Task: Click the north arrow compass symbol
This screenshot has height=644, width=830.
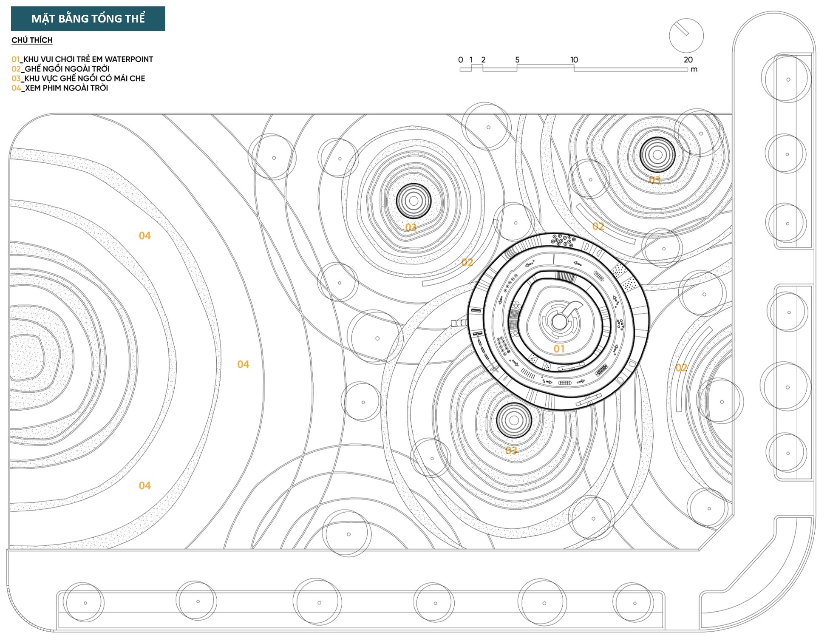Action: (686, 35)
